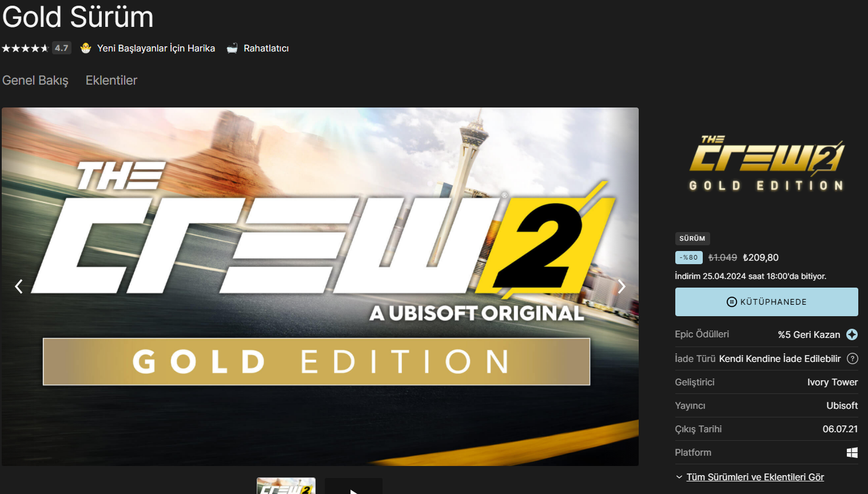Image resolution: width=868 pixels, height=494 pixels.
Task: Click the SÜRÜM edition badge
Action: pos(692,238)
